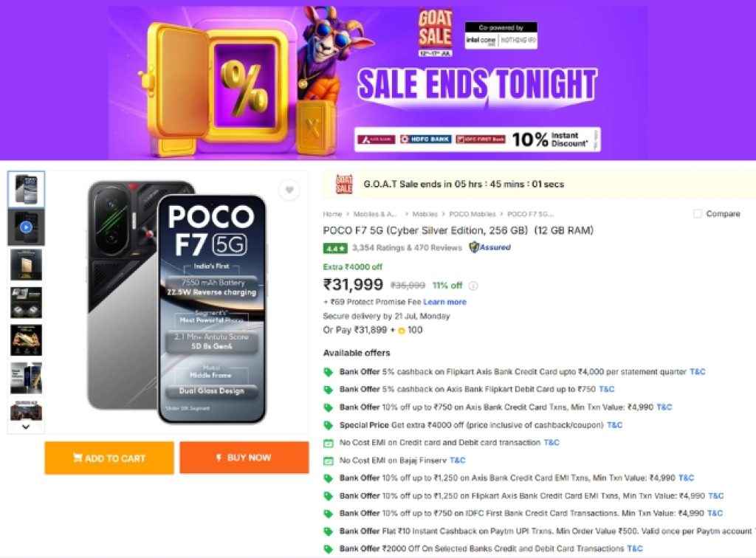756x558 pixels.
Task: Click the GOAT Sale icon in timer bar
Action: point(344,184)
